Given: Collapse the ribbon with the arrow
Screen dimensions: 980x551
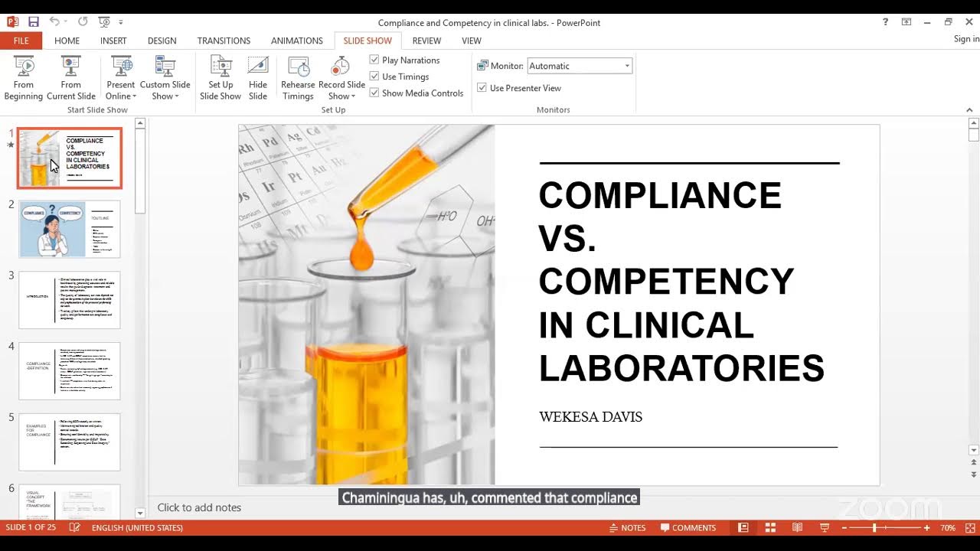Looking at the screenshot, I should click(x=969, y=109).
